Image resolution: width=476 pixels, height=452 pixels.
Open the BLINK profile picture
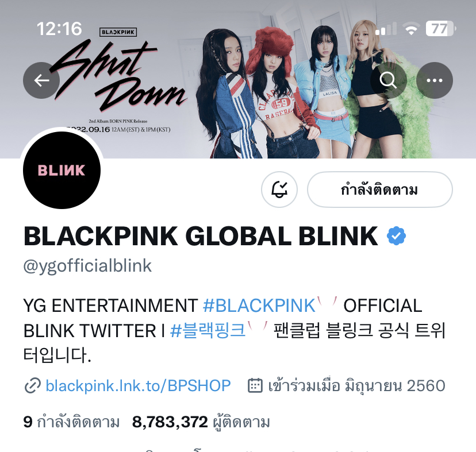coord(62,170)
